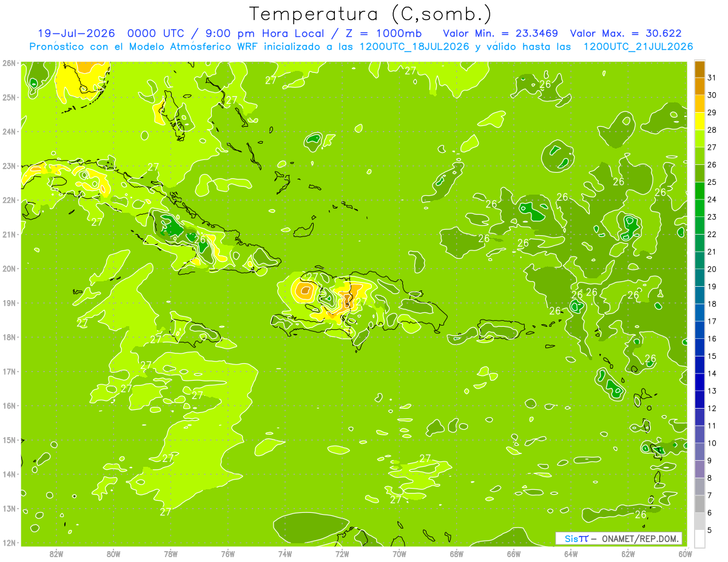Click the '22N' latitude axis label
The width and height of the screenshot is (728, 562).
pyautogui.click(x=9, y=200)
